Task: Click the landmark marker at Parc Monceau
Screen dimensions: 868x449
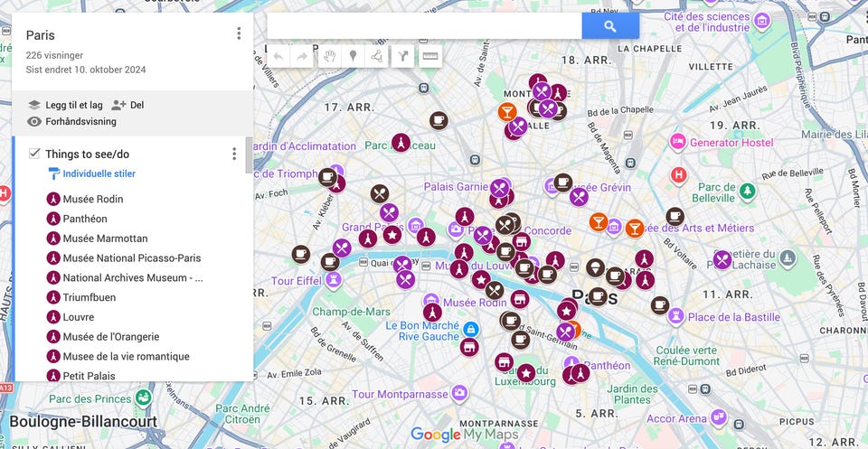Action: pos(401,143)
